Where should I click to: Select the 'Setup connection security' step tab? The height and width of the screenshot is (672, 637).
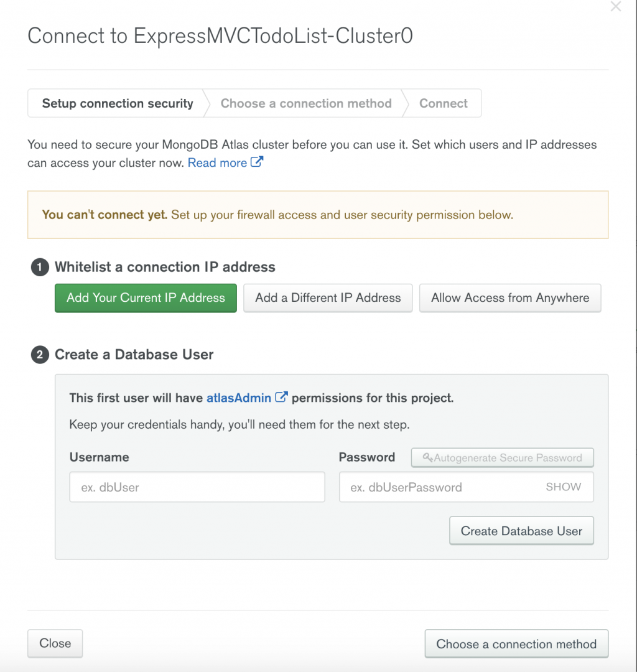(118, 103)
